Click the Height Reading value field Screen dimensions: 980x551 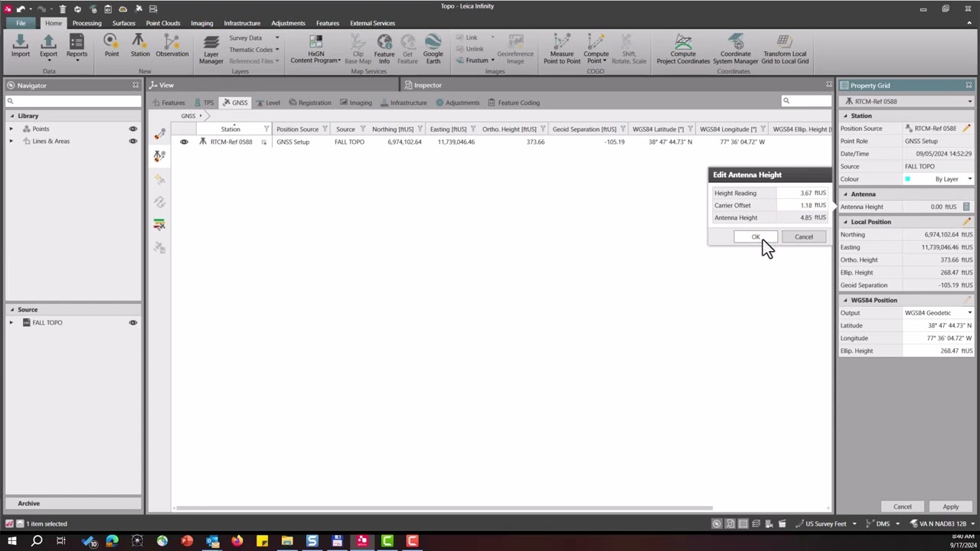point(802,194)
